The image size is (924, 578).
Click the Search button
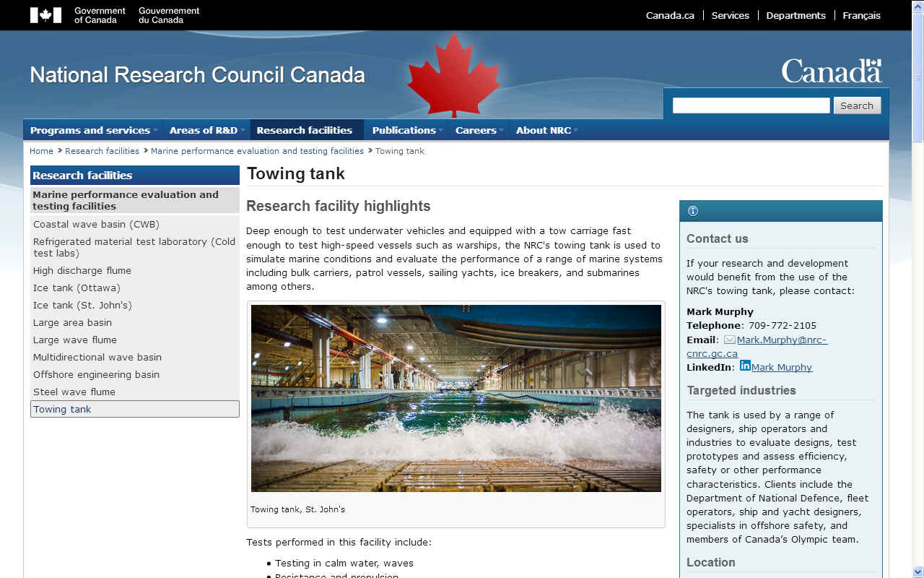pyautogui.click(x=857, y=105)
